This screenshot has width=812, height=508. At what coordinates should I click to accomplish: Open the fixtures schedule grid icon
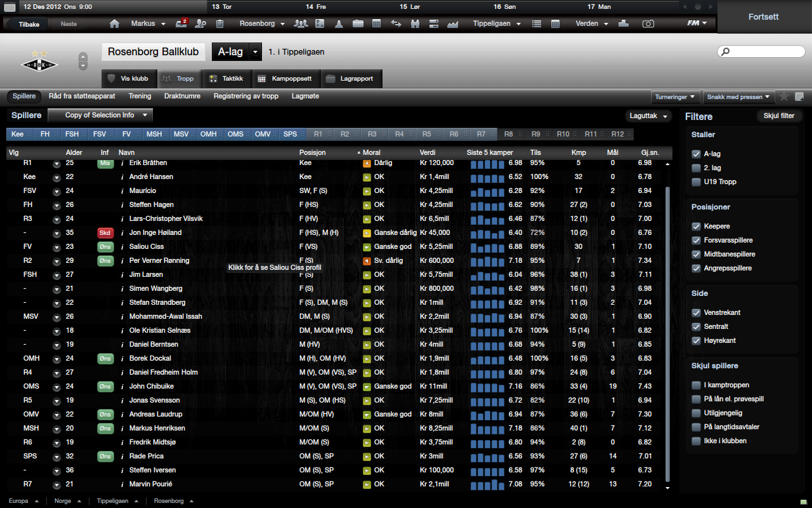pos(376,23)
